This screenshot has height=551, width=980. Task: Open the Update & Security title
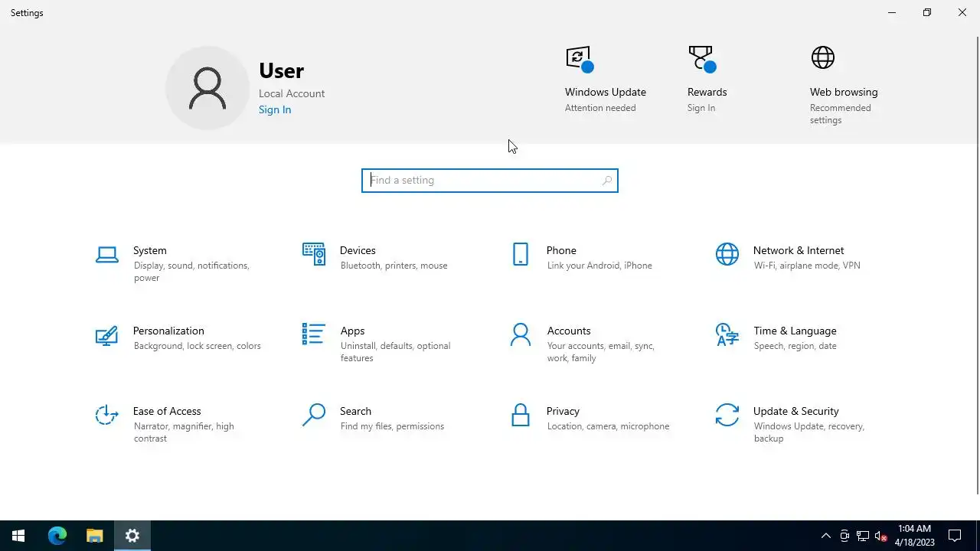tap(796, 411)
